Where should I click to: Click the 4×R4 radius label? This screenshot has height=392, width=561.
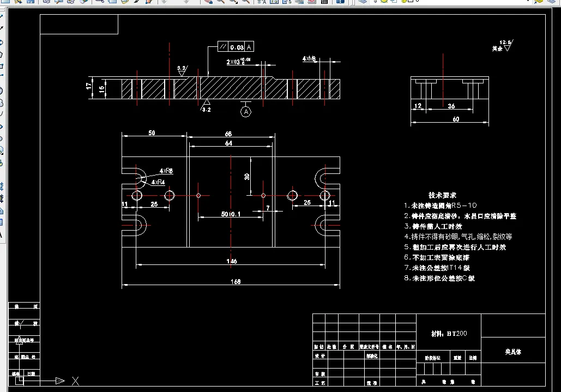158,182
